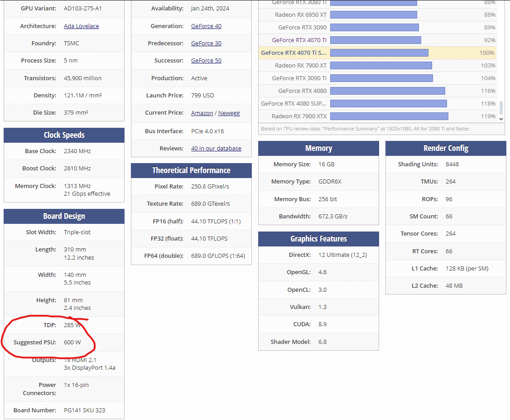510x420 pixels.
Task: Click the L2 cache value 48 MB
Action: click(454, 285)
